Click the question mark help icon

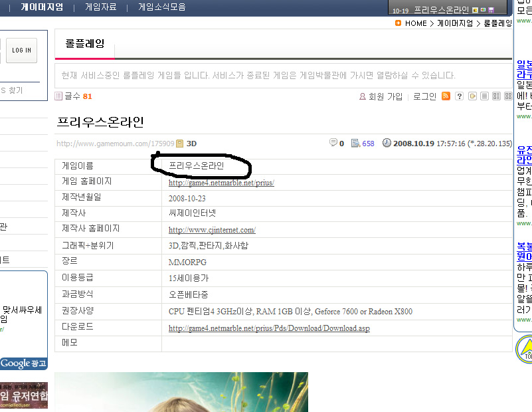[459, 96]
